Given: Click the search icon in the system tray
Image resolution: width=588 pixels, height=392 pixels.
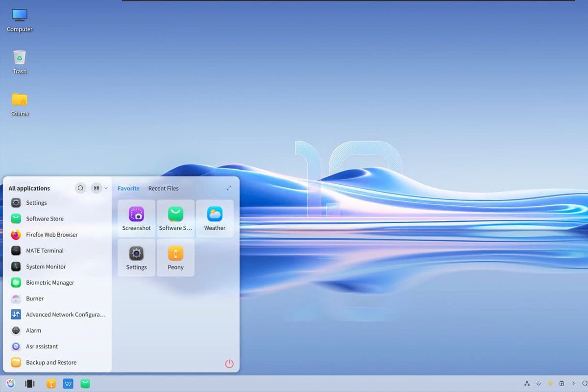Looking at the screenshot, I should 585,384.
